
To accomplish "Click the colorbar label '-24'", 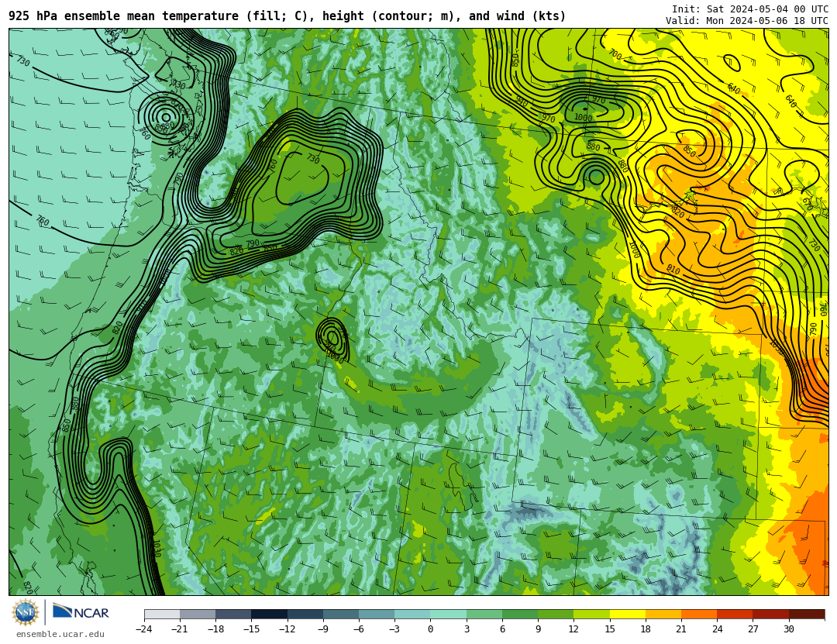I will [144, 629].
